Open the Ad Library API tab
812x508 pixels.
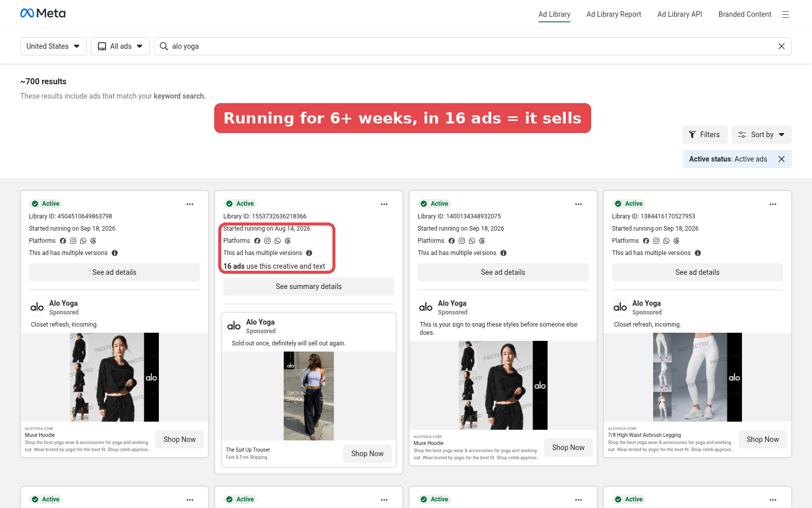click(680, 14)
